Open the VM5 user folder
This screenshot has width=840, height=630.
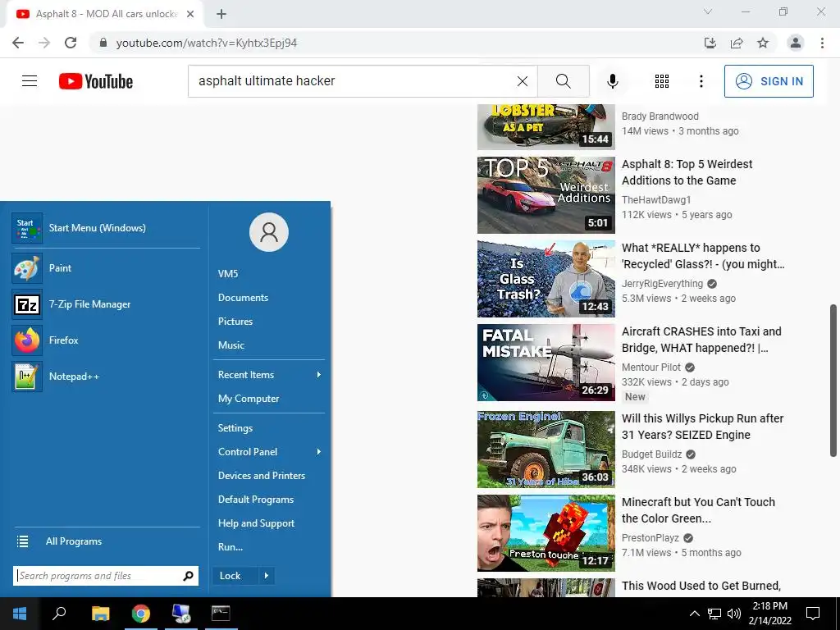[228, 274]
